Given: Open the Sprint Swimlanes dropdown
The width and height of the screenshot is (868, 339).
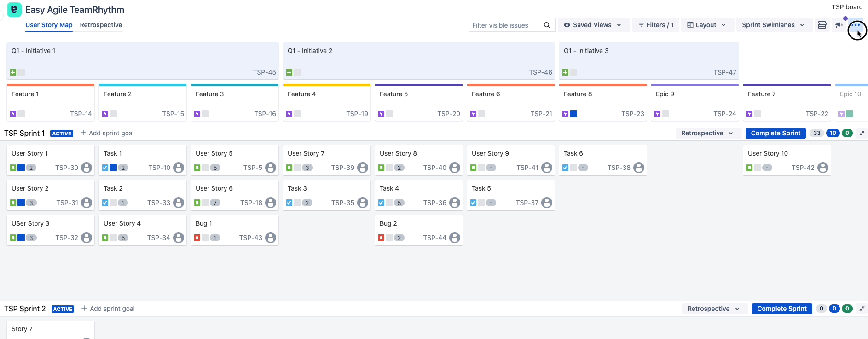Looking at the screenshot, I should [x=773, y=25].
